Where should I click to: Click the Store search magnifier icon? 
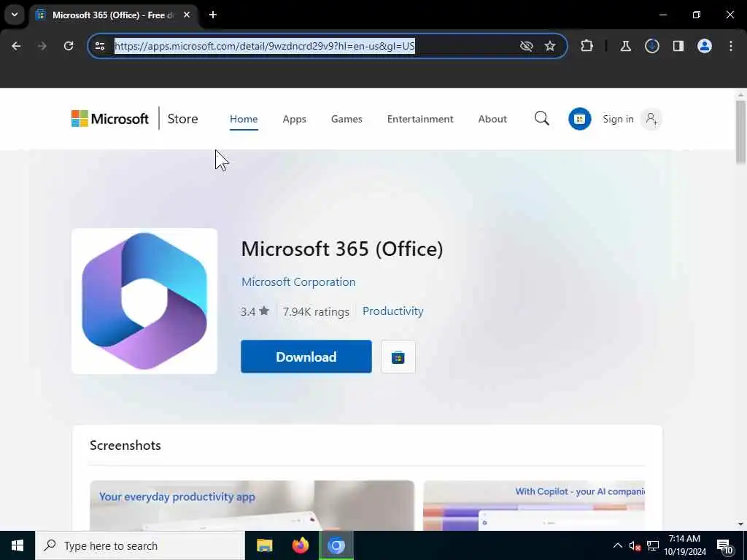coord(542,119)
